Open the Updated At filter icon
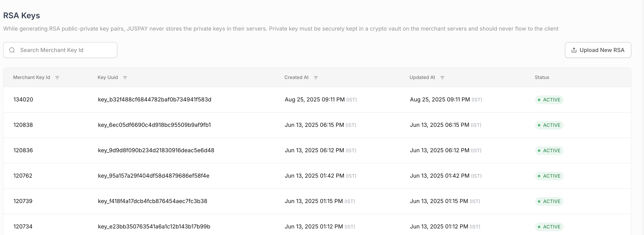This screenshot has width=644, height=235. 442,78
